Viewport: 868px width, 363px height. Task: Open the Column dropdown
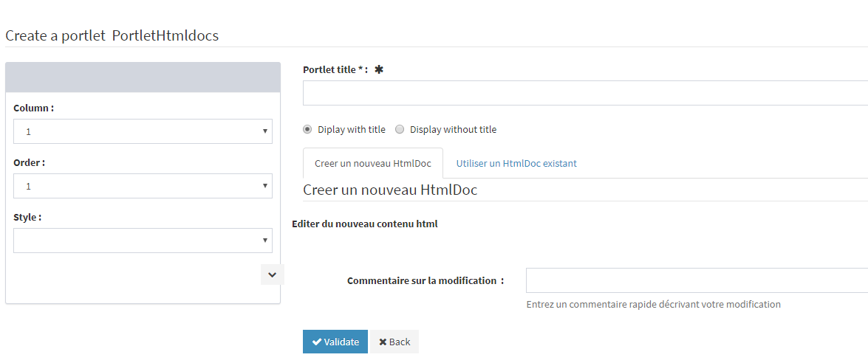(143, 131)
